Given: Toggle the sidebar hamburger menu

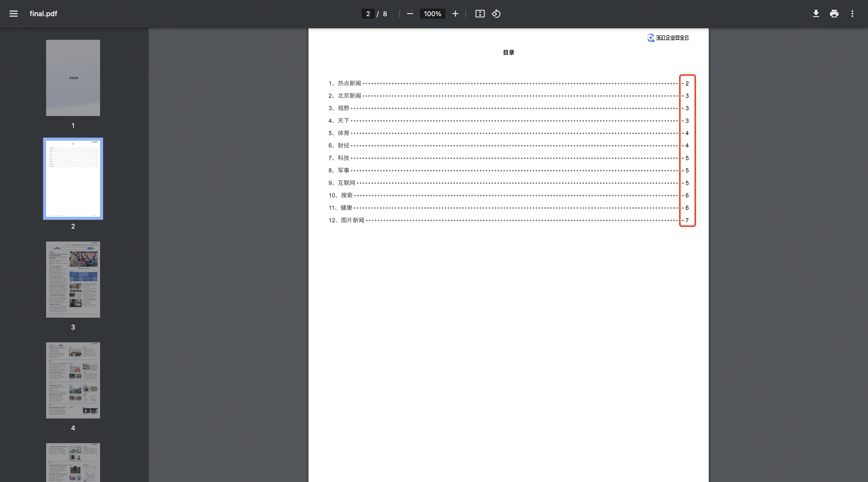Looking at the screenshot, I should click(13, 13).
